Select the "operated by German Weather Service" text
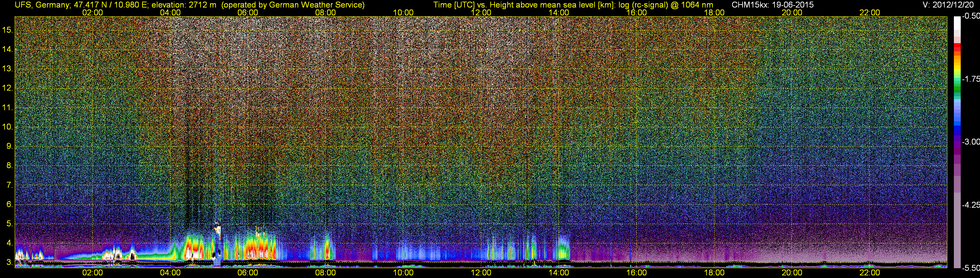This screenshot has height=278, width=980. pos(293,5)
